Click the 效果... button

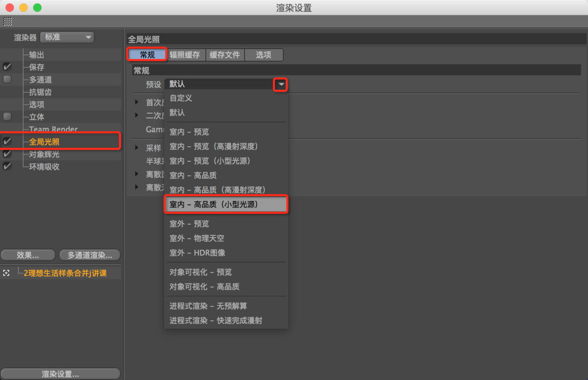coord(28,255)
